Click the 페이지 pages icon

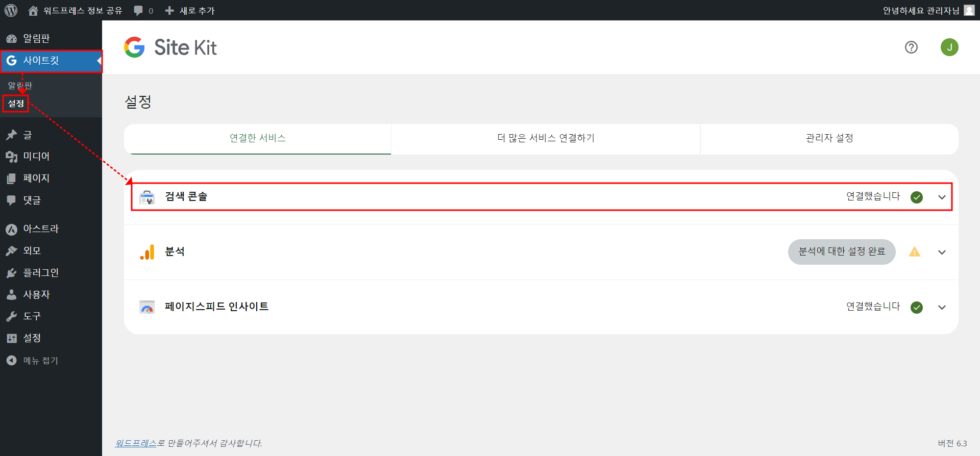11,179
